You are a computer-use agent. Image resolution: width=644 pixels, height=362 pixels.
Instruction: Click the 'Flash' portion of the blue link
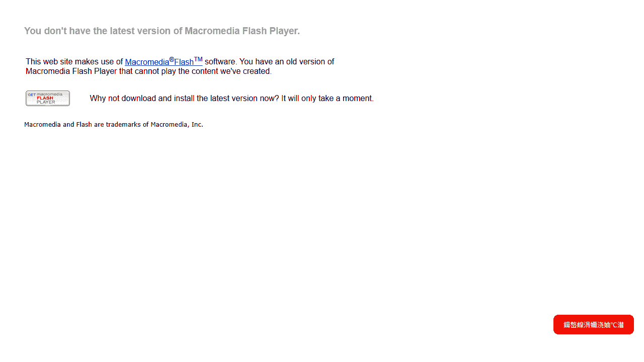click(x=184, y=62)
